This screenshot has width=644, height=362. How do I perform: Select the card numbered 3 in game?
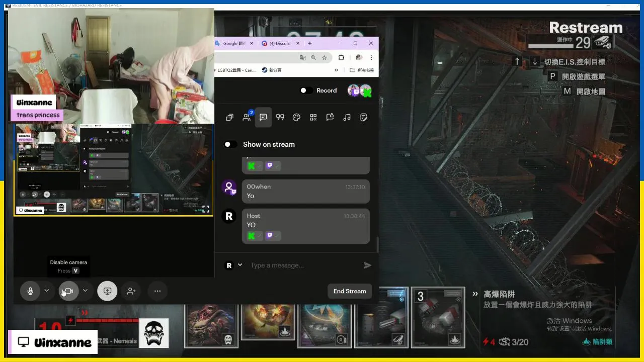click(x=438, y=317)
